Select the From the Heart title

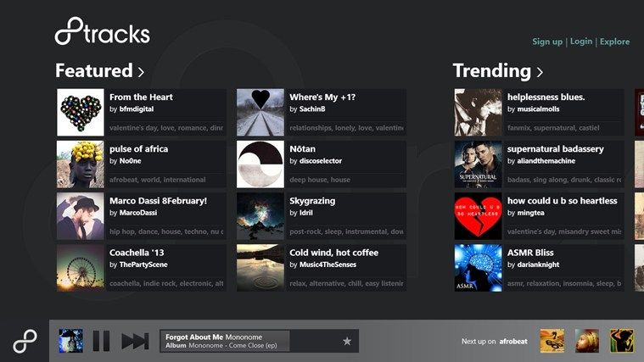(x=141, y=97)
